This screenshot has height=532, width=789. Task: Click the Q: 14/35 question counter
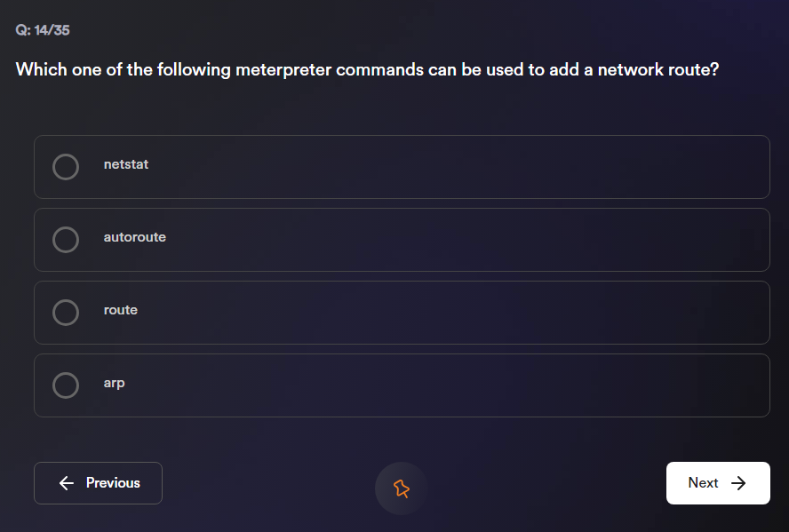click(43, 30)
